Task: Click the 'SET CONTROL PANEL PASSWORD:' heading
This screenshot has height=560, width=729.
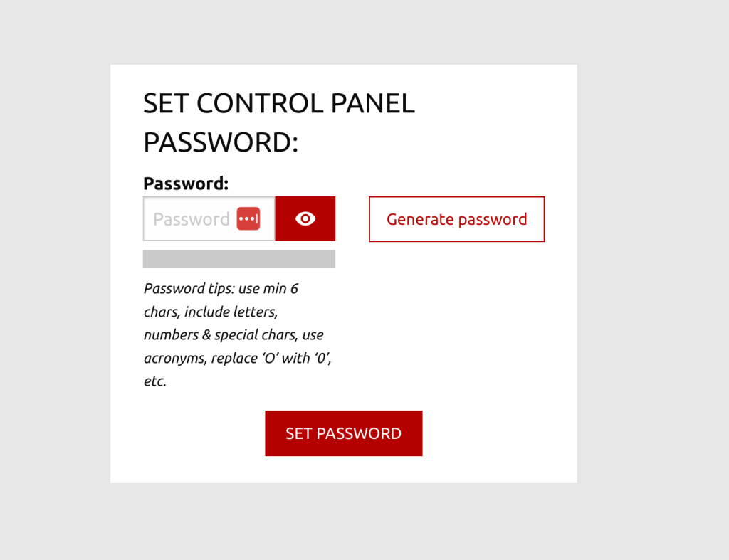Action: [x=279, y=122]
